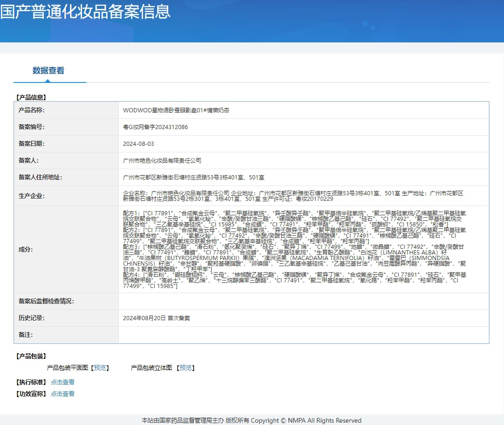The height and width of the screenshot is (425, 504).
Task: Click the page title 国产普通化妆品备案信息
Action: [85, 12]
